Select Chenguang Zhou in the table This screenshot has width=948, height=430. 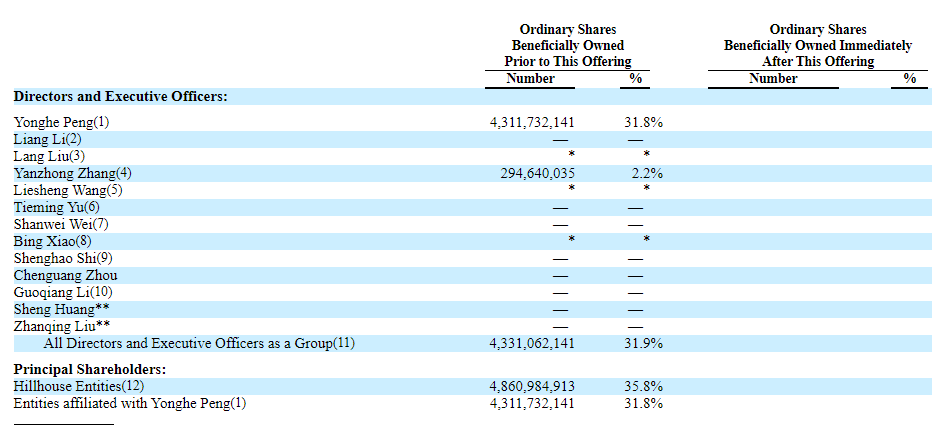[65, 275]
